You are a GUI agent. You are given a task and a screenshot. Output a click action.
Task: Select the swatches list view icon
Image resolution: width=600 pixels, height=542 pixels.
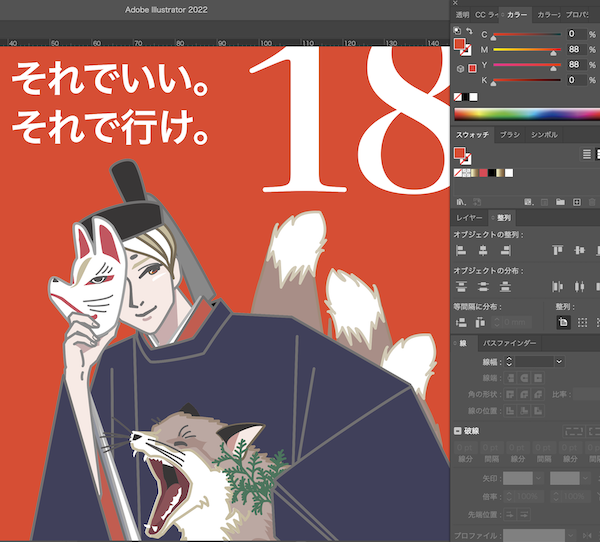pyautogui.click(x=587, y=153)
